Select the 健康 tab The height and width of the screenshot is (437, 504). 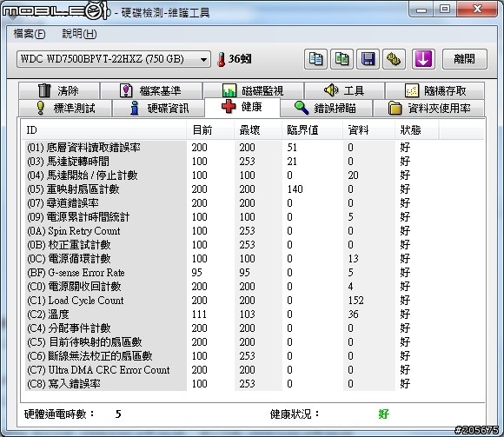tap(242, 107)
